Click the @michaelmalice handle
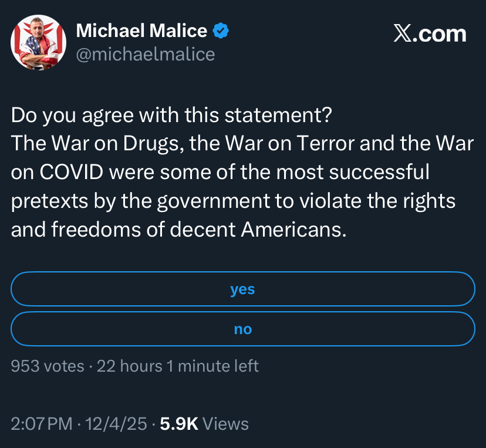The width and height of the screenshot is (486, 448). pyautogui.click(x=146, y=55)
